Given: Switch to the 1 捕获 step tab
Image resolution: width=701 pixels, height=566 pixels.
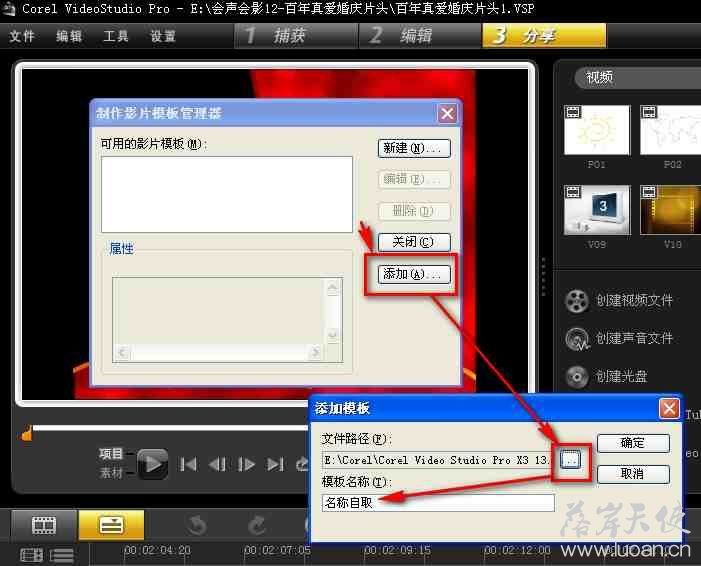Looking at the screenshot, I should click(x=296, y=35).
